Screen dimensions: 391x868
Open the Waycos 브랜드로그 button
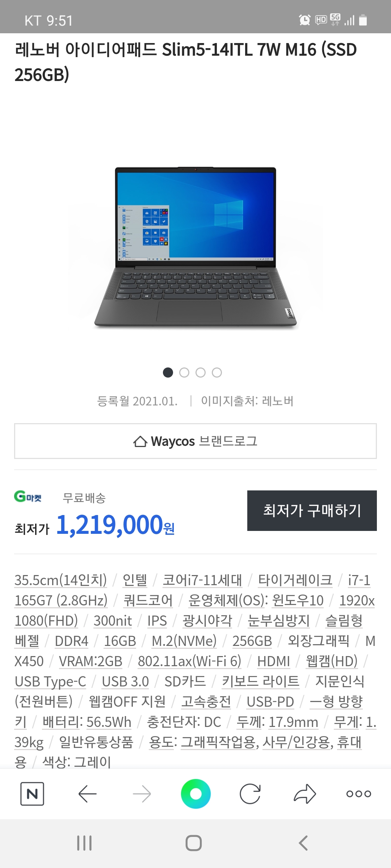coord(195,441)
